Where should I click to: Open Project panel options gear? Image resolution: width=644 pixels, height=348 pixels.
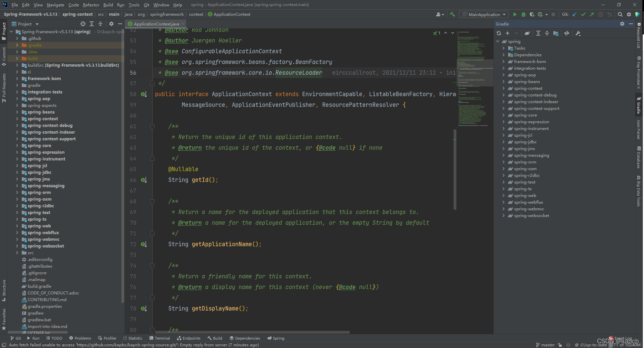111,24
